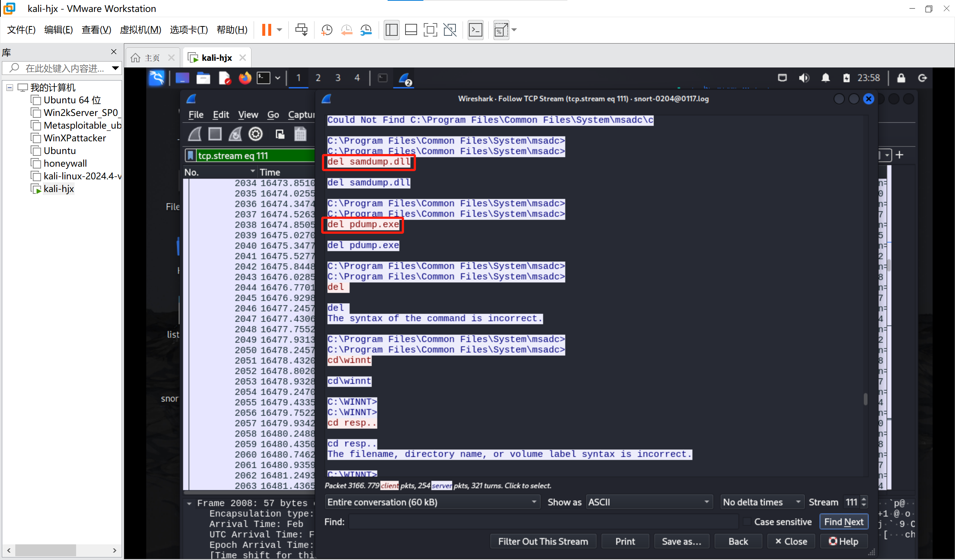Open the snapshot manager
Image resolution: width=955 pixels, height=560 pixels.
tap(366, 29)
